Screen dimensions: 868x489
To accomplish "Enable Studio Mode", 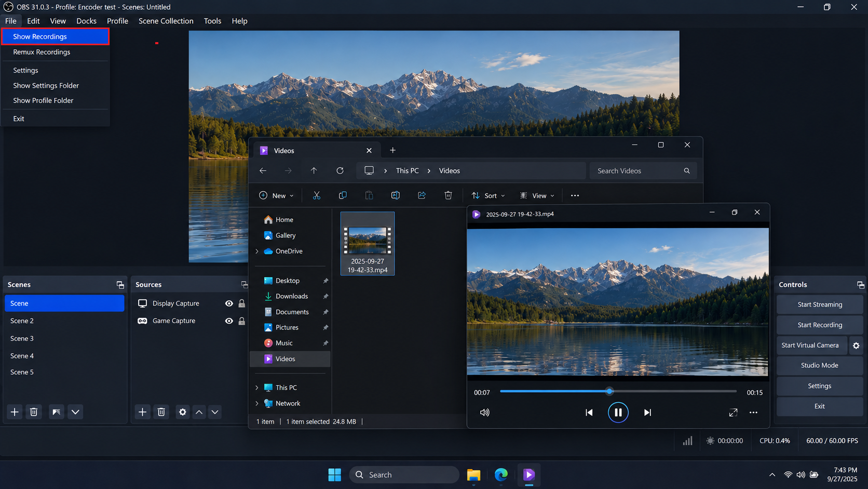I will (x=820, y=365).
